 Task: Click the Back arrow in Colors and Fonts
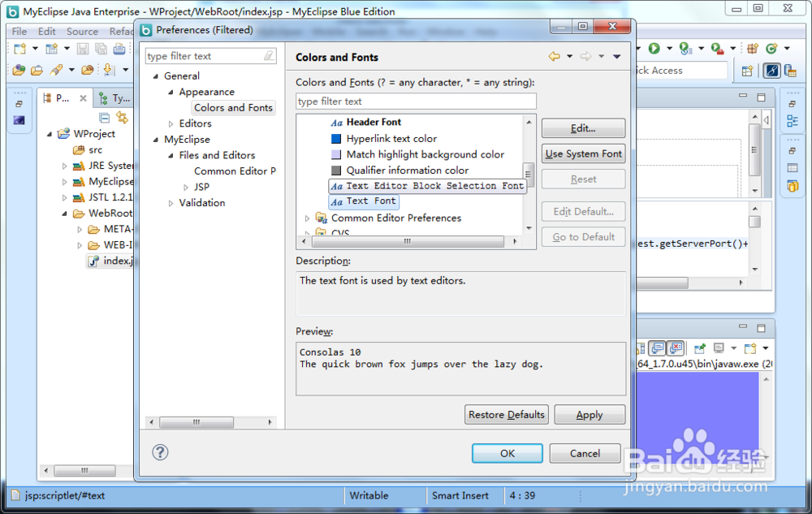554,56
